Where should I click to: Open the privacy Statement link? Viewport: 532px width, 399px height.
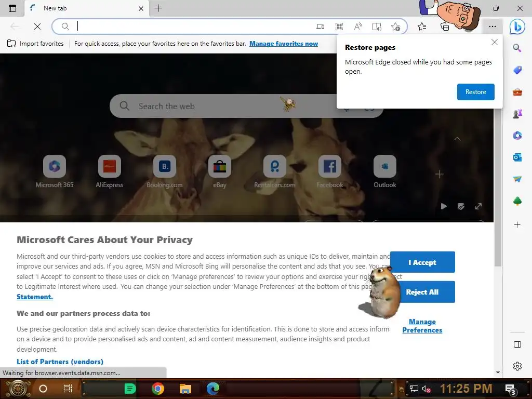tap(35, 297)
